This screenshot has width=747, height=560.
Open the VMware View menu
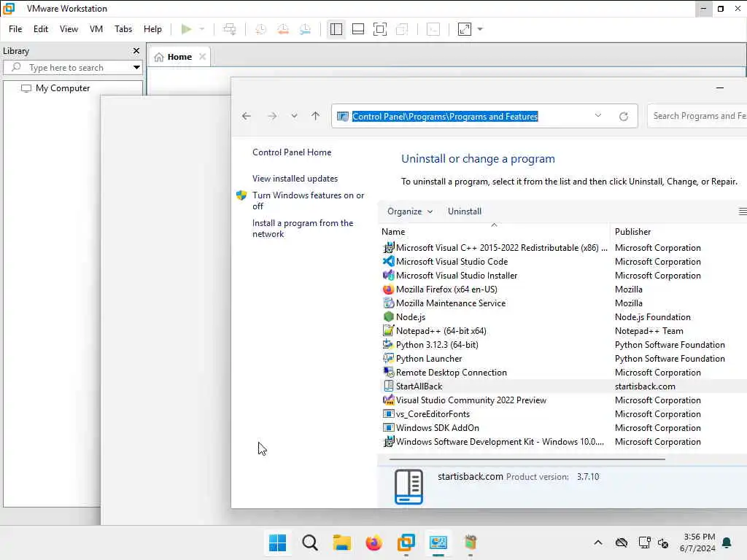[x=69, y=29]
